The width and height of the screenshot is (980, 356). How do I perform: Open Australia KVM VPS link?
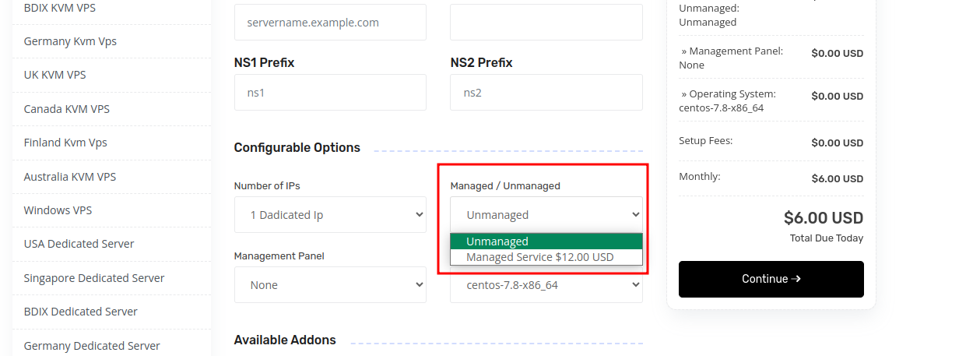click(69, 177)
